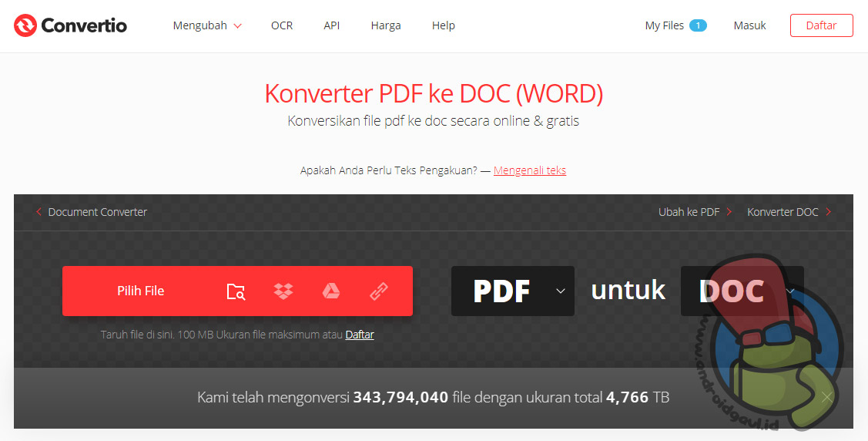Go back to Document Converter

tap(92, 212)
